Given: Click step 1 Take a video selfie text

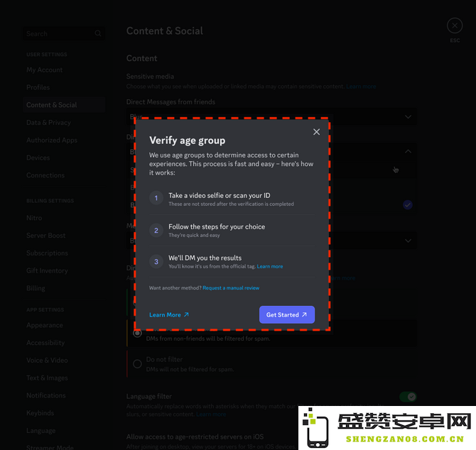Looking at the screenshot, I should 220,196.
